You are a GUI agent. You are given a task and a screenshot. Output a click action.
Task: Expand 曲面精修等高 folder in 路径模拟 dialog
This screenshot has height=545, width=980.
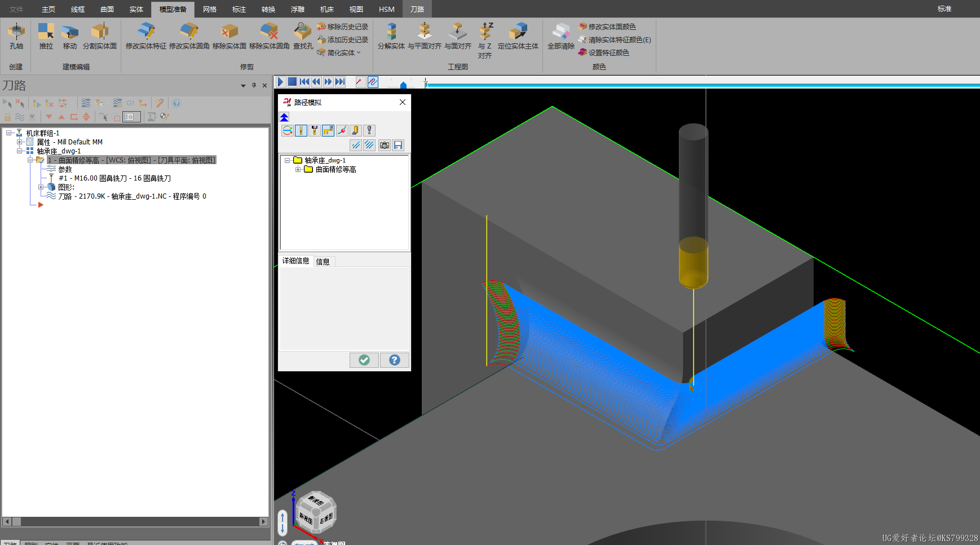click(298, 169)
